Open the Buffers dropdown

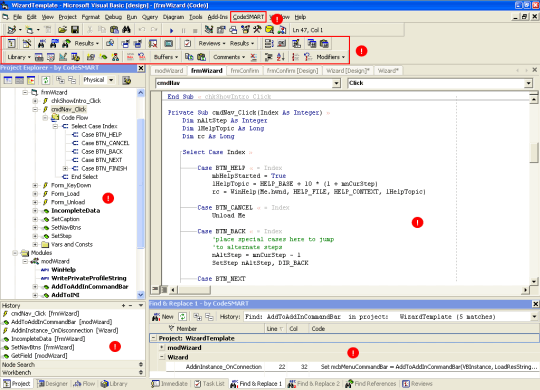(166, 57)
